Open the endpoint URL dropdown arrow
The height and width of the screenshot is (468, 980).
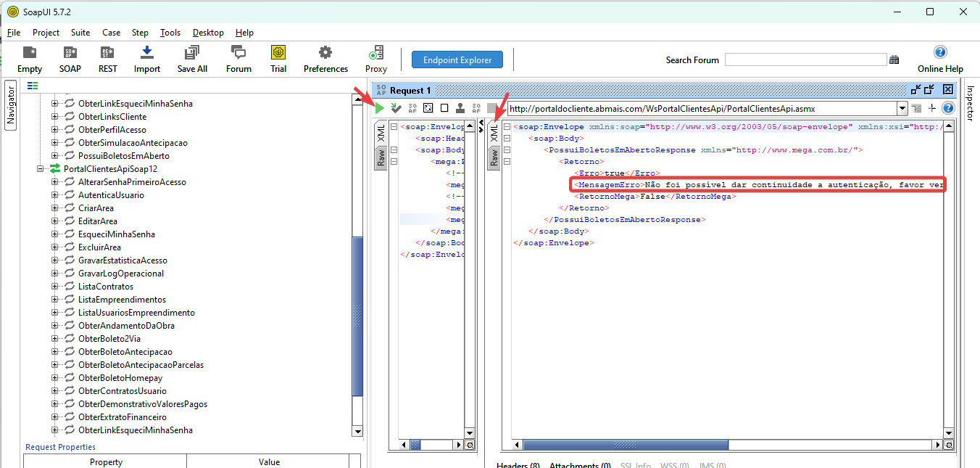[x=902, y=109]
